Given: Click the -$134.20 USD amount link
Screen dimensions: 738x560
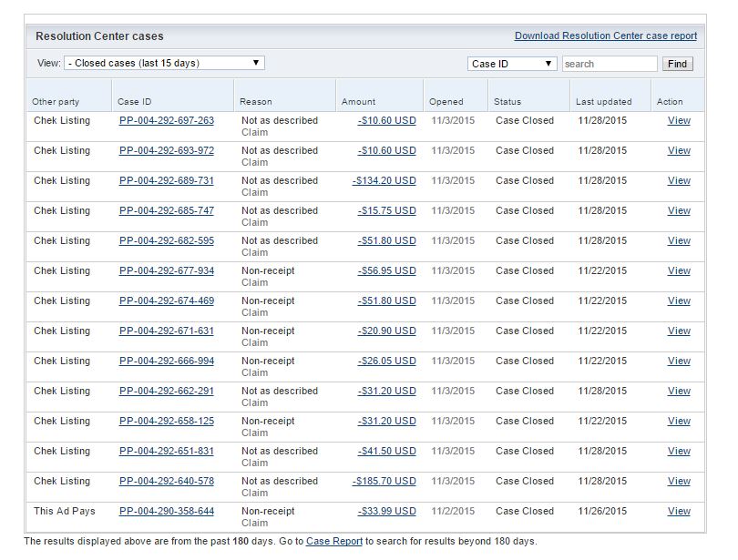Looking at the screenshot, I should (x=384, y=180).
